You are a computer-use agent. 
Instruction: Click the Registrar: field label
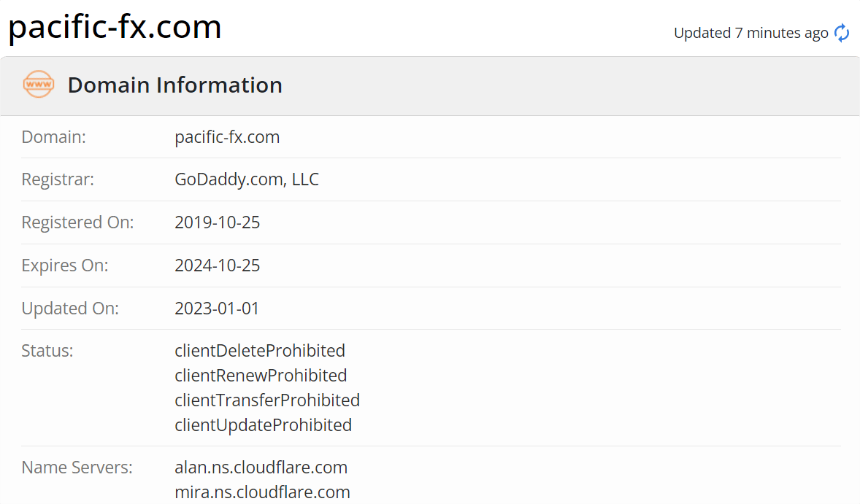(x=58, y=179)
